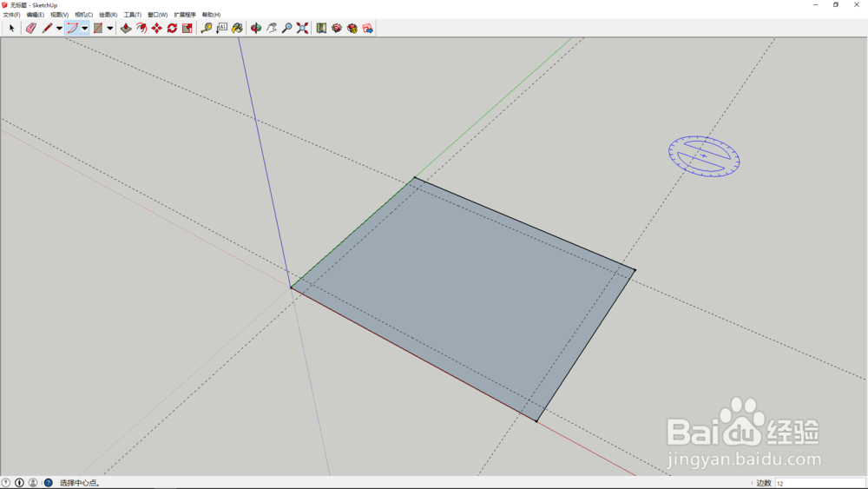Open dropdown next to the Rectangle tool
Viewport: 868px width, 489px height.
[110, 29]
